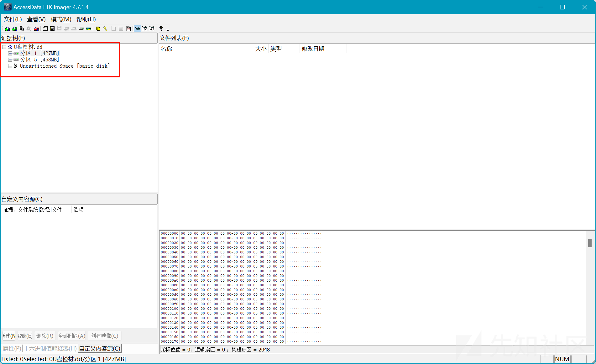Open the toolbar options dropdown arrow
Viewport: 596px width, 364px height.
(168, 30)
